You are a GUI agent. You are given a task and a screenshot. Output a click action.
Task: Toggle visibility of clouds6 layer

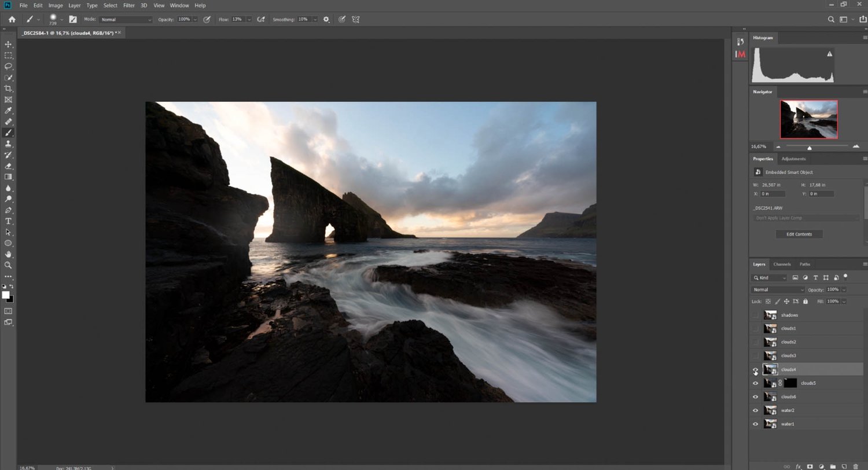click(x=755, y=397)
